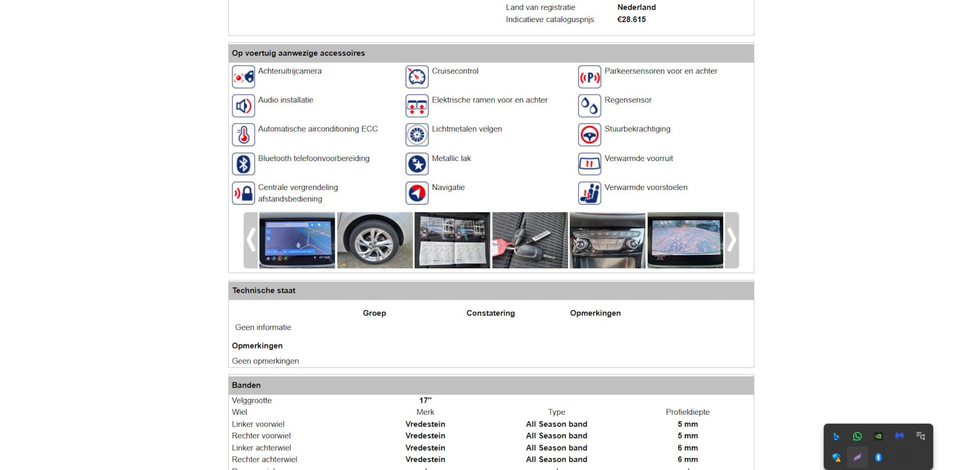
Task: Click the Bluetooth telefoonvoorbereiding accessory icon
Action: (x=243, y=164)
